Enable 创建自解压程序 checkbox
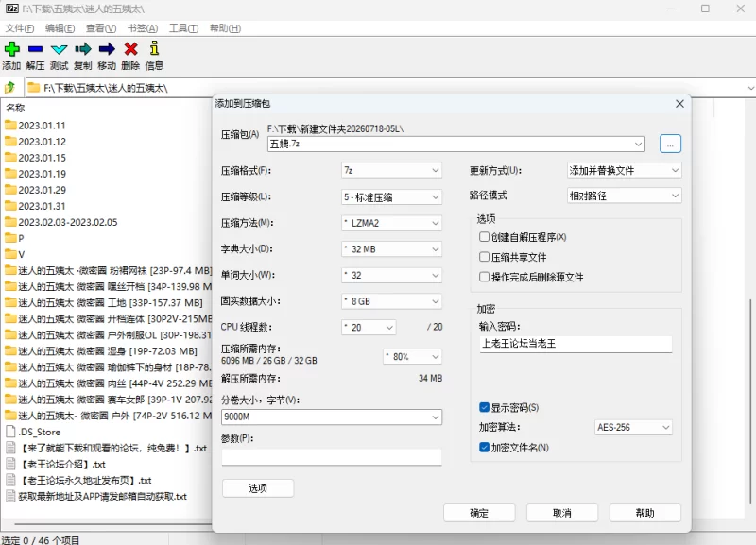 [484, 236]
